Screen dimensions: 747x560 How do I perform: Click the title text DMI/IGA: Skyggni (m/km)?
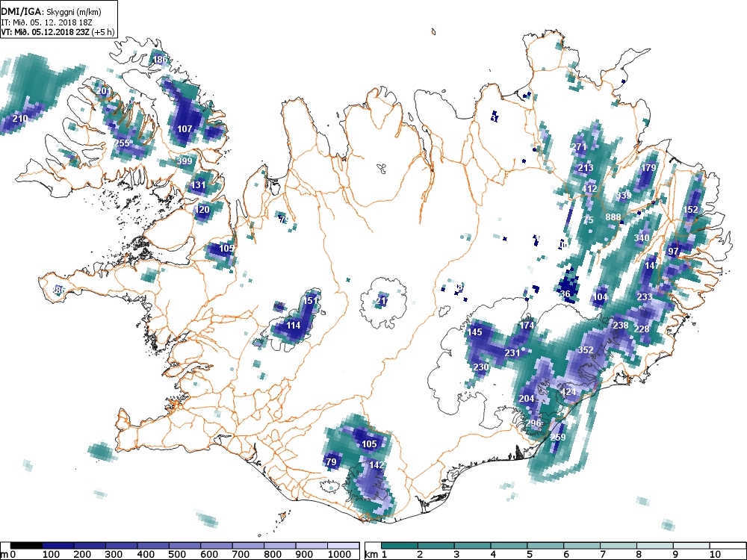click(x=51, y=13)
